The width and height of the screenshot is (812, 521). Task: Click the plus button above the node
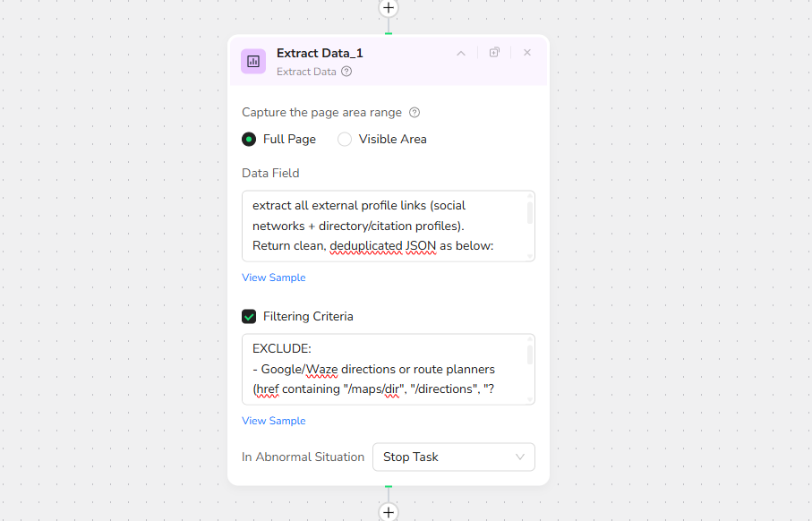pos(388,8)
